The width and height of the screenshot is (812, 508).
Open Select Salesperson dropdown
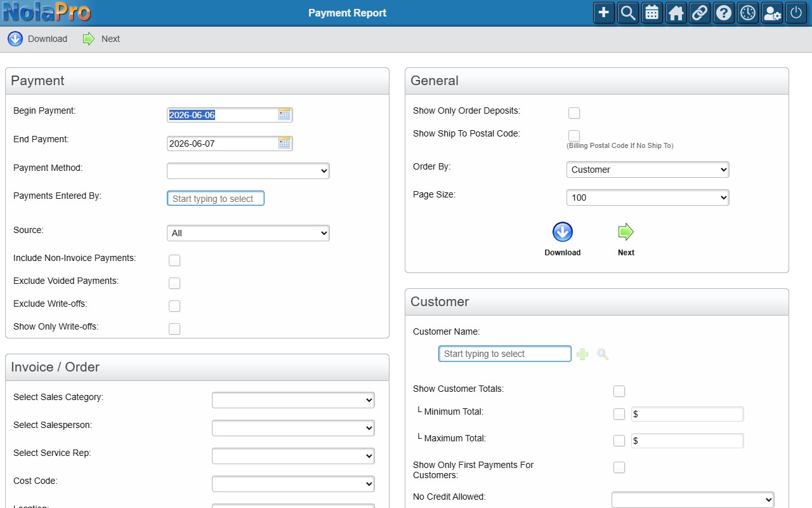tap(293, 428)
